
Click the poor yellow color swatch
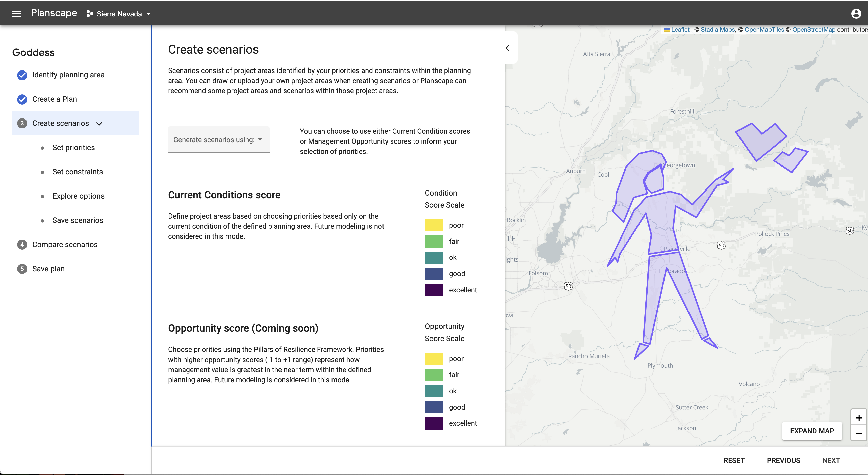[x=434, y=225]
